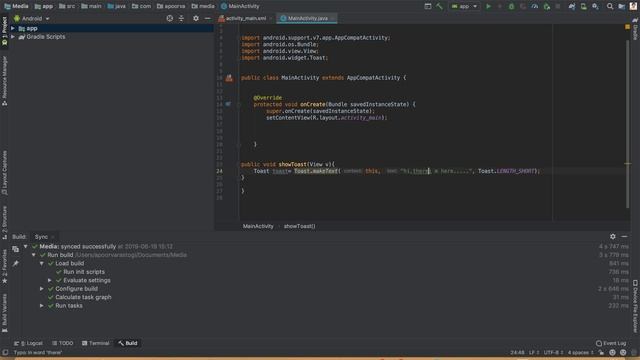Click the class gutter icon at line 10
The image size is (640, 360).
point(229,78)
